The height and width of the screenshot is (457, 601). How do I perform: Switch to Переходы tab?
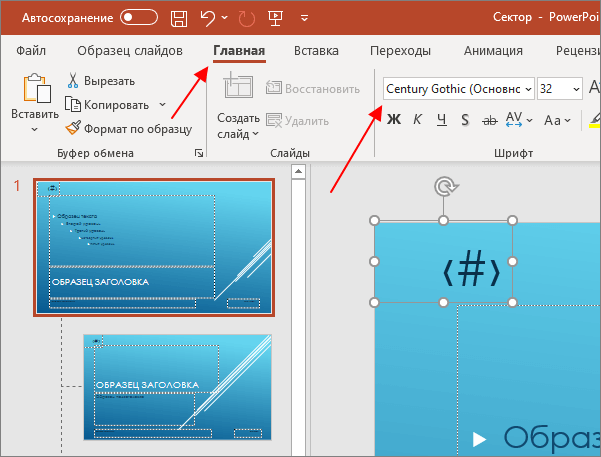tap(400, 51)
